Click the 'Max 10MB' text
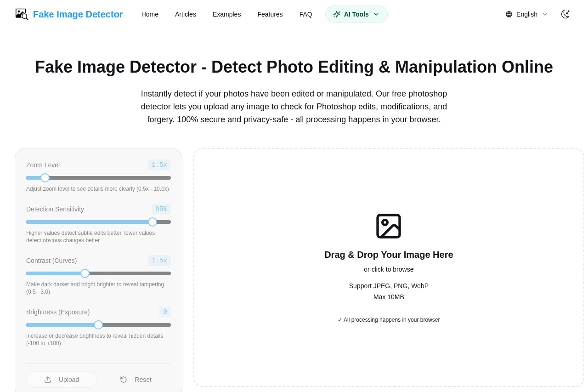 click(x=389, y=297)
